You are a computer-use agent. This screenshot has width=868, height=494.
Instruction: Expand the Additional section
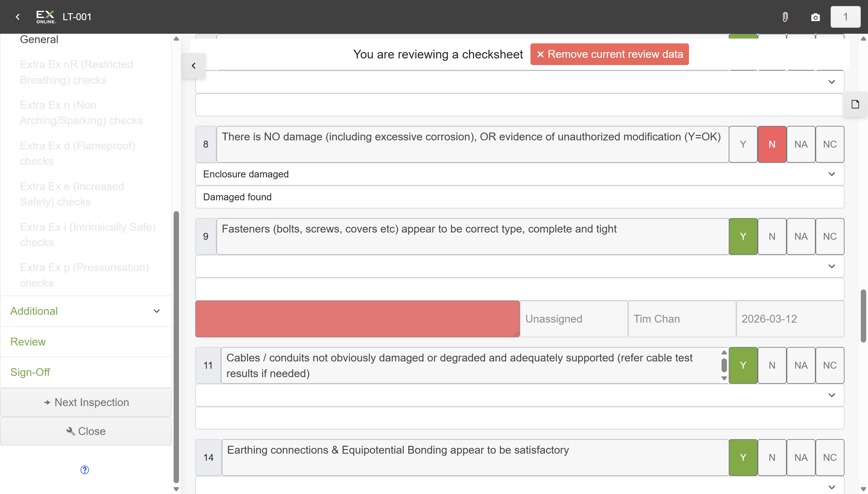tap(86, 311)
